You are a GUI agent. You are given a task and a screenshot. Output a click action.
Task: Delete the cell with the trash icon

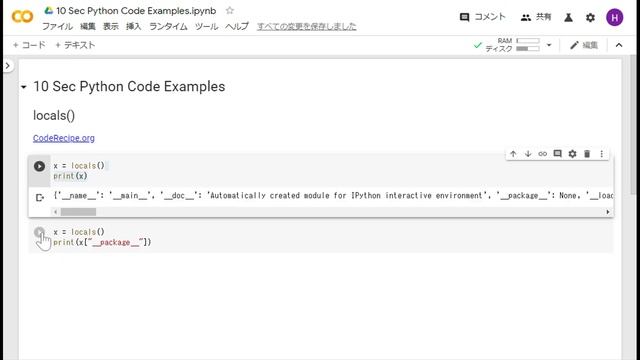click(587, 154)
